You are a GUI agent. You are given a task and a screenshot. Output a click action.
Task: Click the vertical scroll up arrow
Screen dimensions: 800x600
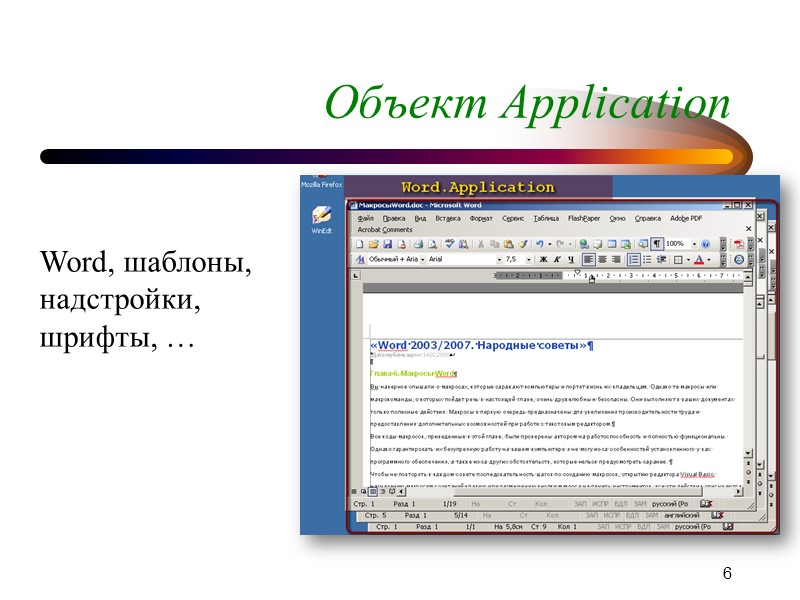point(747,276)
